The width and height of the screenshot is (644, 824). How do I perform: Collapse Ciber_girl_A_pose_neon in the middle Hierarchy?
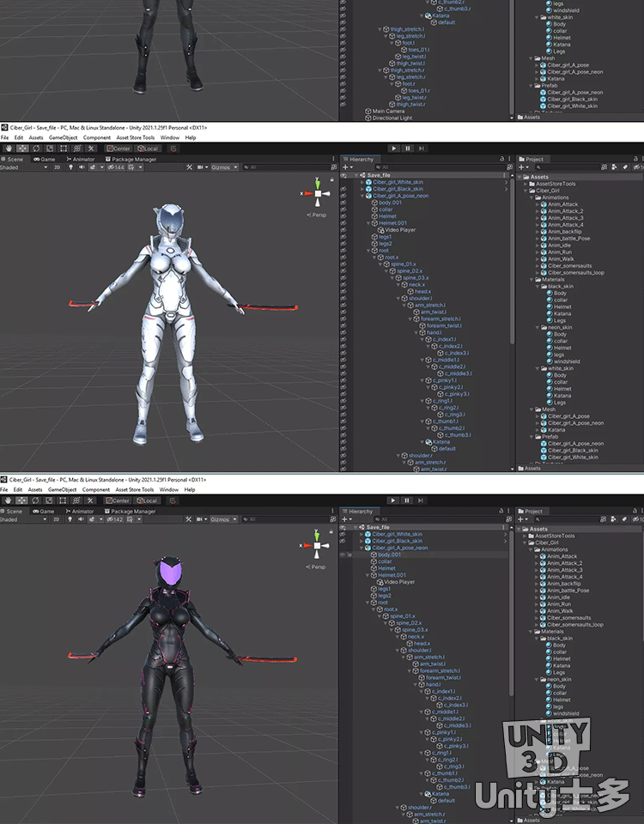tap(362, 196)
